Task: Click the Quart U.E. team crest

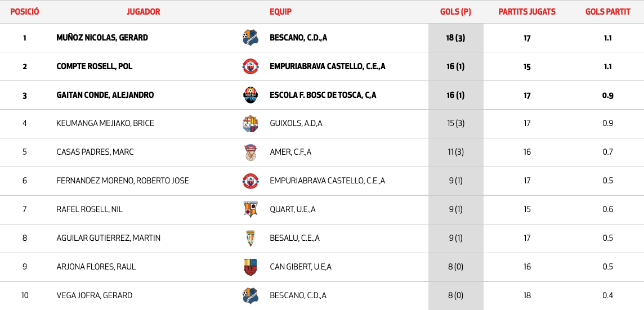Action: [250, 209]
